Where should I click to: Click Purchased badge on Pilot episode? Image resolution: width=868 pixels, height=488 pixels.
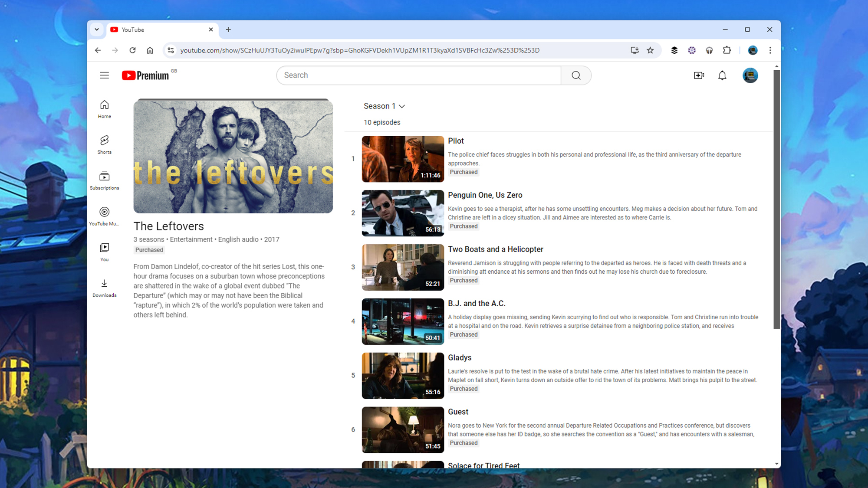(x=464, y=172)
